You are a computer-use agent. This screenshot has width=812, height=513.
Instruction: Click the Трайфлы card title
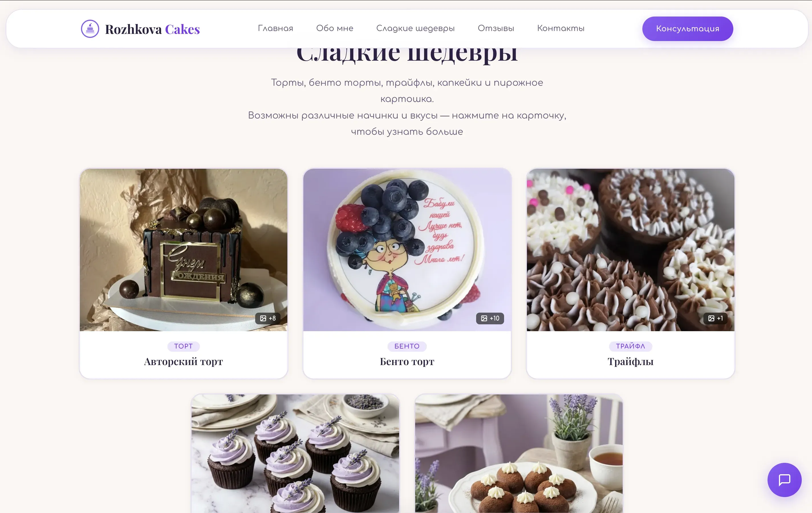(631, 362)
